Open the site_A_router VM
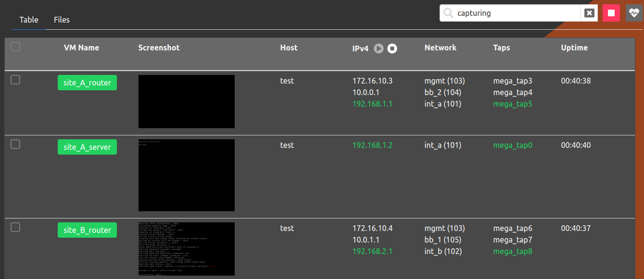 click(87, 82)
